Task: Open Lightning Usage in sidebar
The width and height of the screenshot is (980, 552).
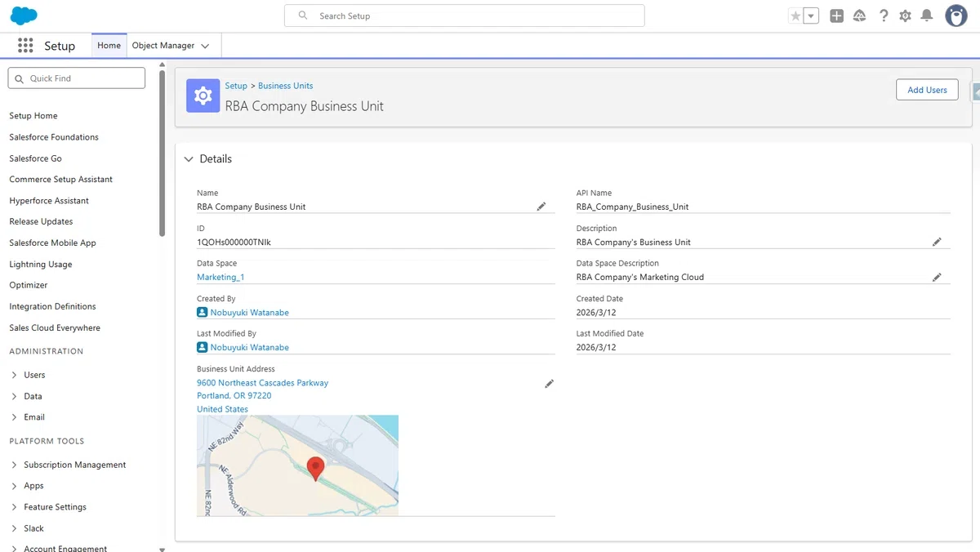Action: [x=41, y=265]
